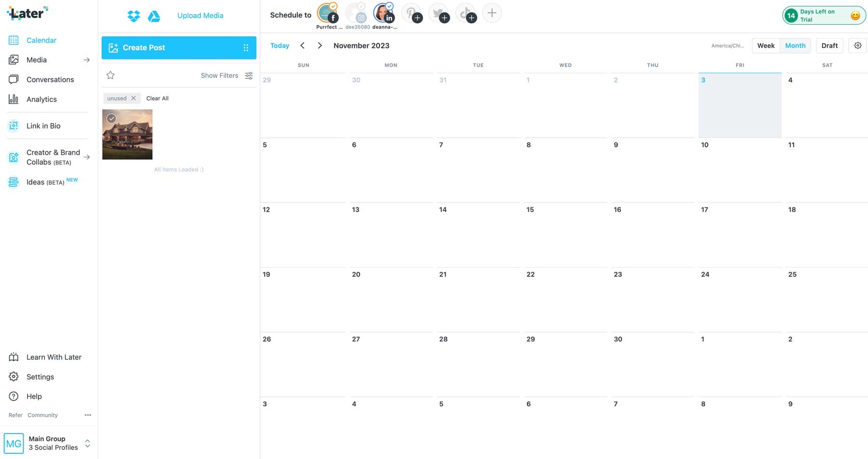Deselect the deanna LinkedIn profile

coord(383,13)
